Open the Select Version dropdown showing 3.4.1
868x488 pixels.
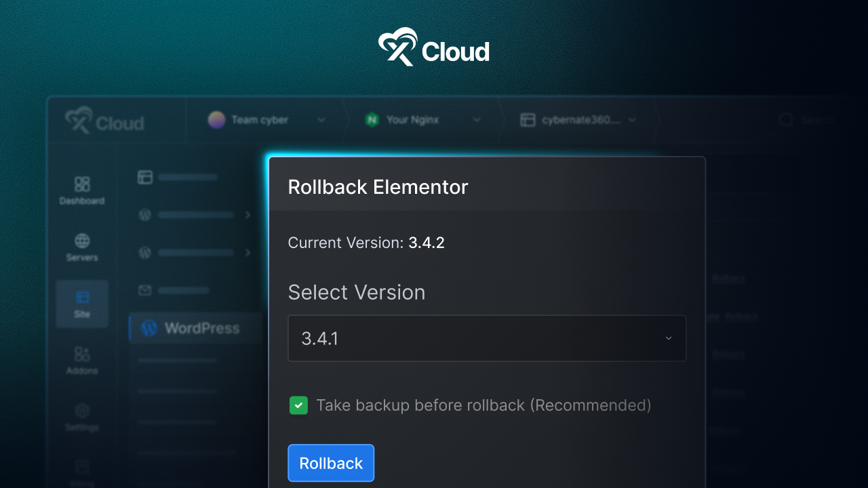[x=486, y=338]
